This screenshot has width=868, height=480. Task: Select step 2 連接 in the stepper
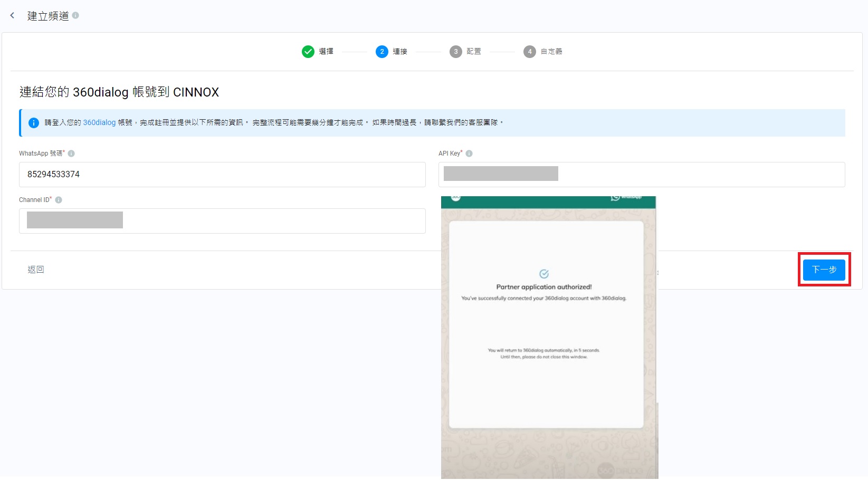(x=382, y=52)
